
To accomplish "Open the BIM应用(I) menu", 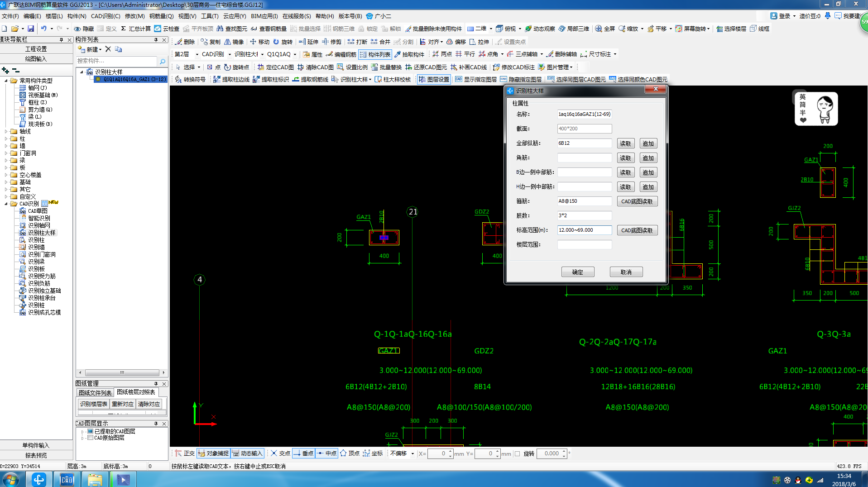I will (x=264, y=16).
